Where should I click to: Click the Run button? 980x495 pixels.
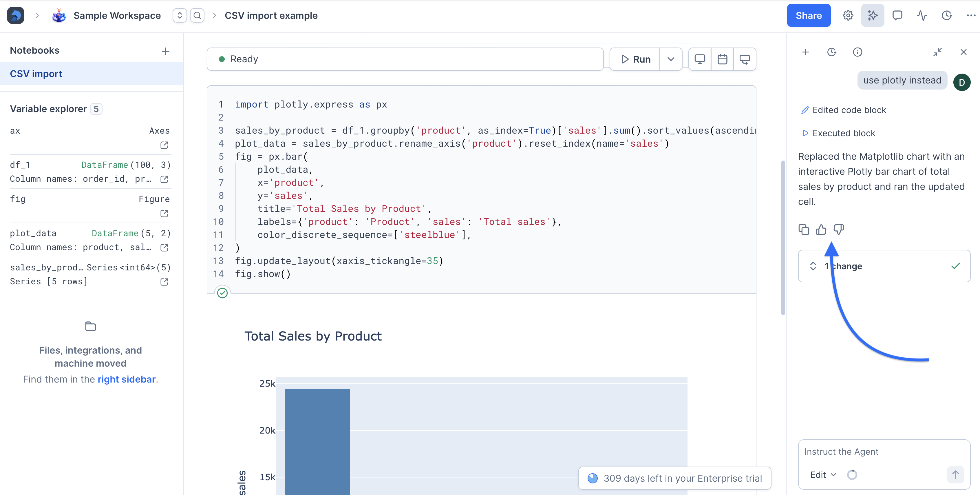click(635, 59)
